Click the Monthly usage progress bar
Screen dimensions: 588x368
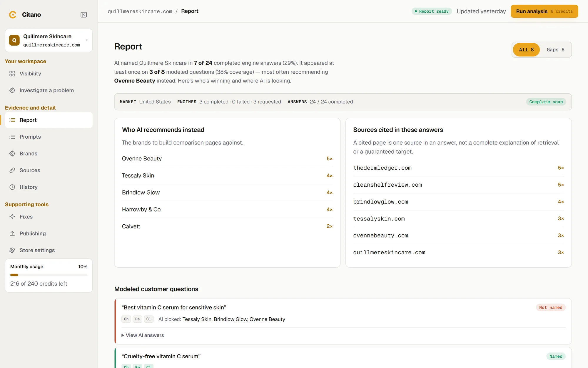tap(49, 275)
